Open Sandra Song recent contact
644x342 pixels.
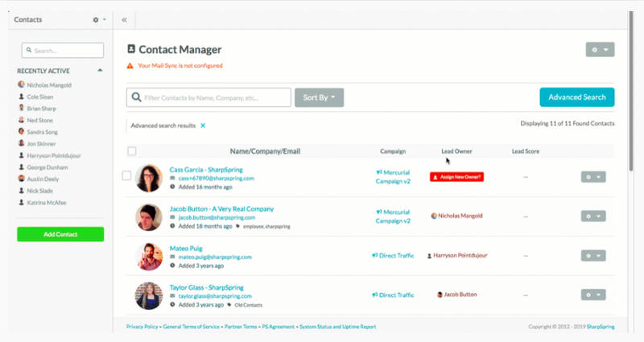click(x=43, y=132)
